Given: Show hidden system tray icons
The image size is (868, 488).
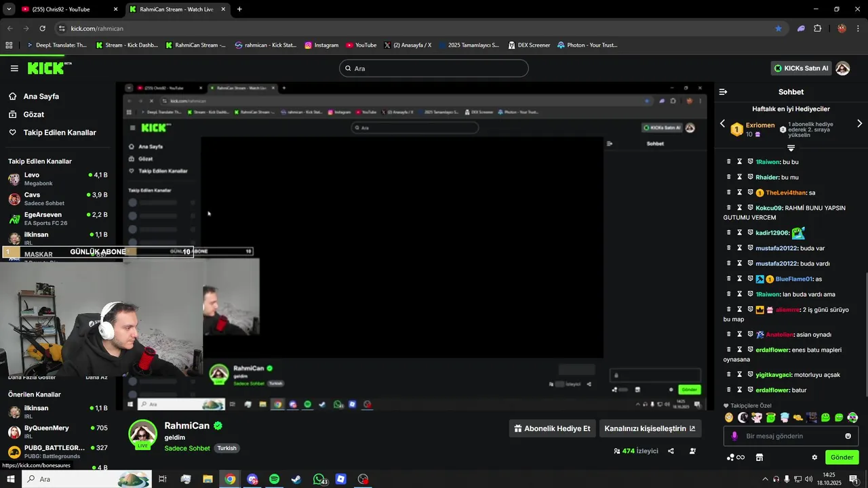Looking at the screenshot, I should [x=765, y=479].
